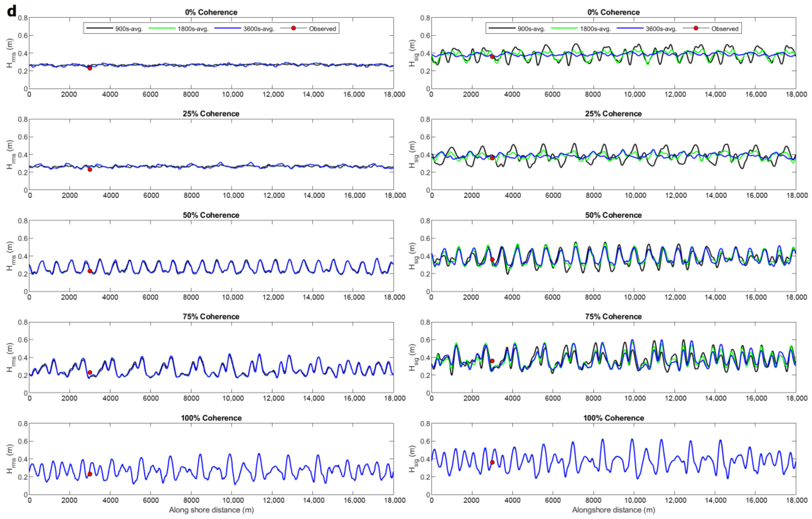Click blue line swatch for 3600s-avg. in Hrms legend
This screenshot has height=519, width=812.
(x=228, y=28)
